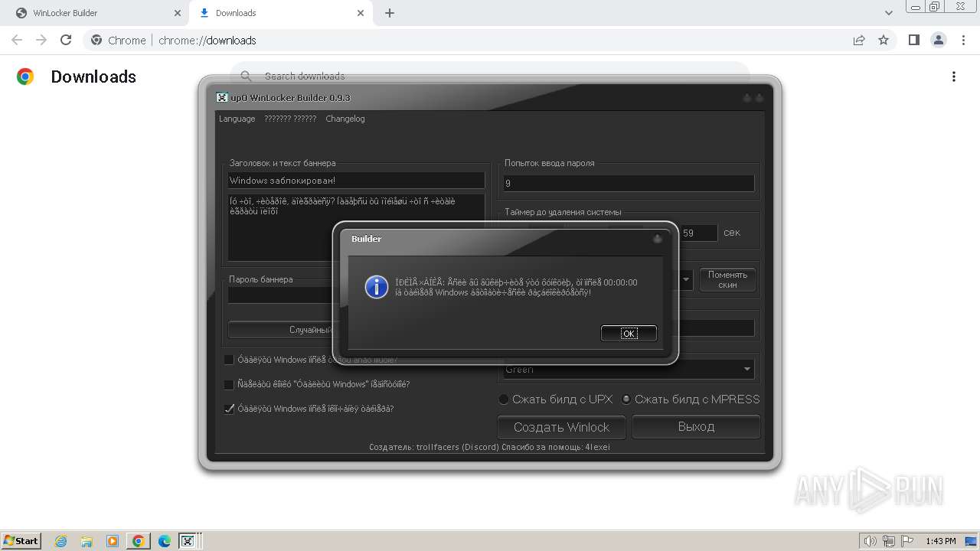Open the Changelog menu
Image resolution: width=980 pixels, height=551 pixels.
(x=345, y=119)
